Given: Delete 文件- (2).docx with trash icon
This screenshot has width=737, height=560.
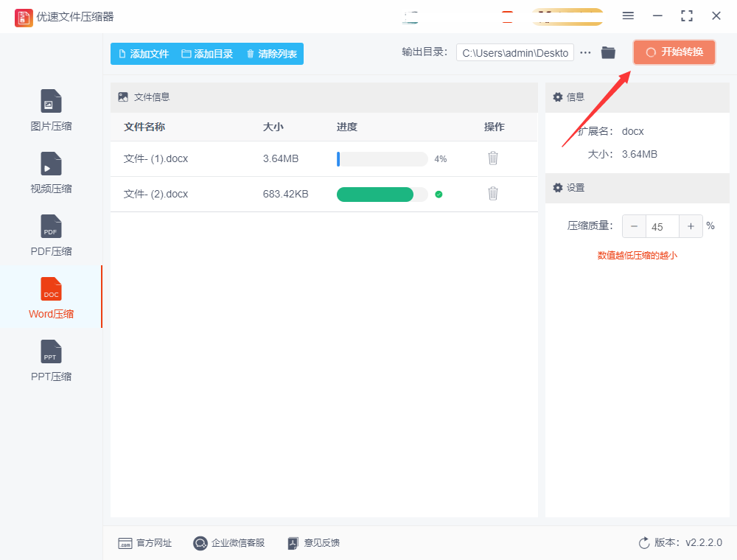Looking at the screenshot, I should pos(492,194).
